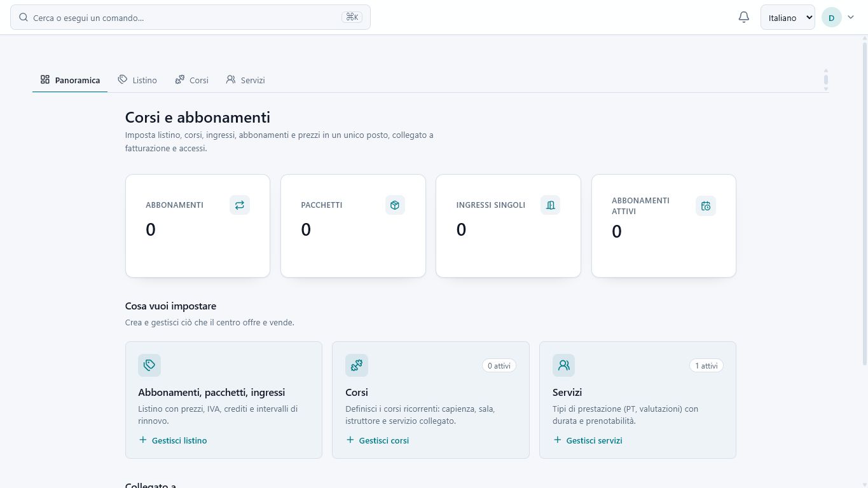
Task: Click the Gestisci servizi link
Action: pos(588,440)
